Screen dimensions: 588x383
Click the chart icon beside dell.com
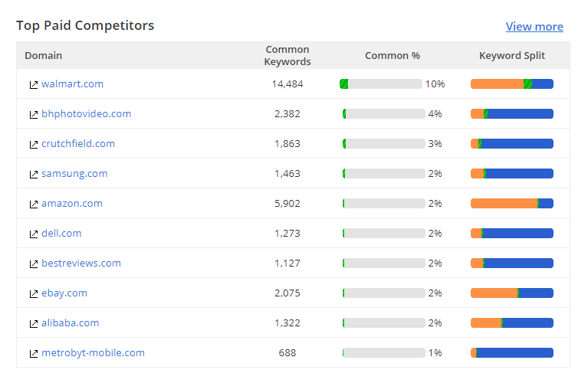pos(34,234)
